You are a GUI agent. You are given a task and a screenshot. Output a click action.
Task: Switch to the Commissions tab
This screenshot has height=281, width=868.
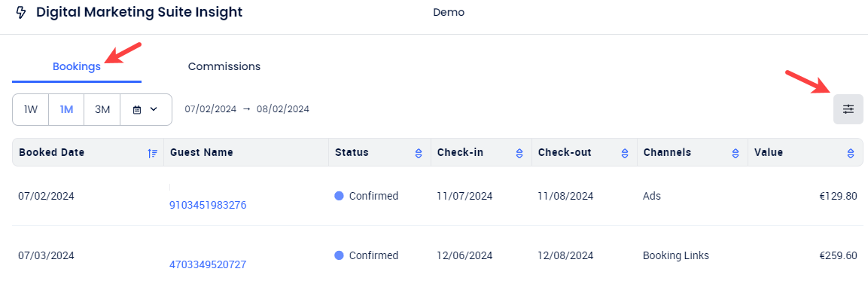click(224, 66)
